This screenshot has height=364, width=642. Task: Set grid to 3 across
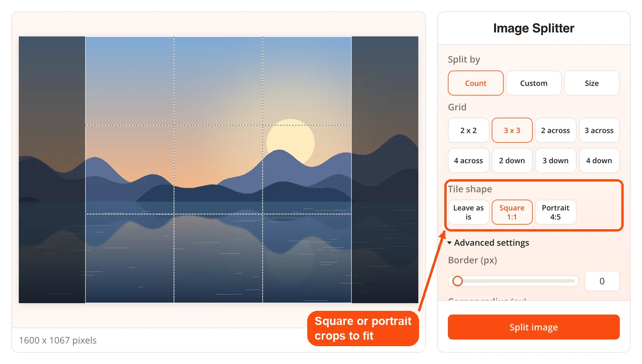tap(599, 130)
